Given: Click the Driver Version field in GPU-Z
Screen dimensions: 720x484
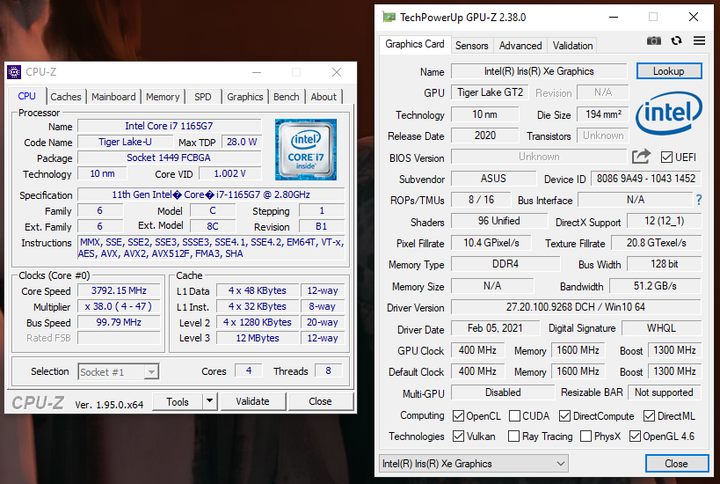Looking at the screenshot, I should tap(576, 307).
